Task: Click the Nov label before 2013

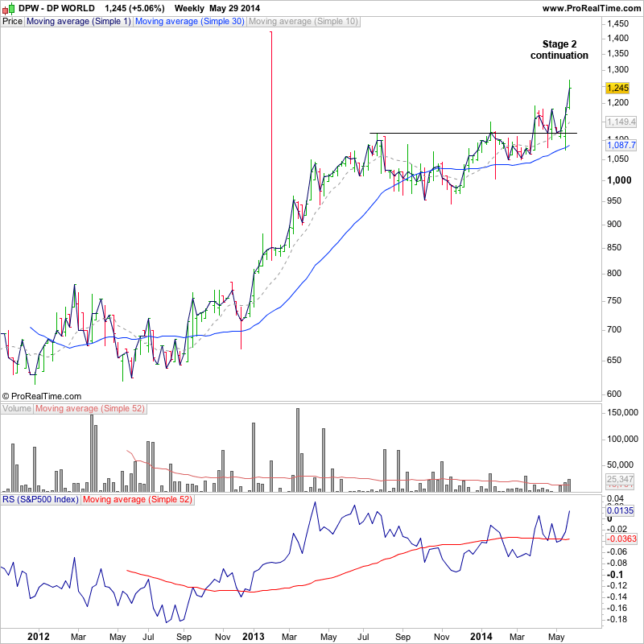Action: tap(223, 637)
